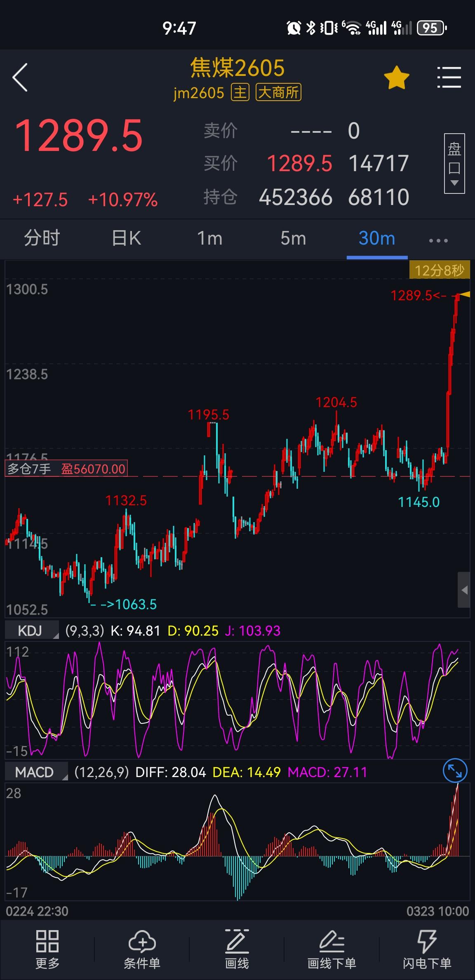The image size is (475, 980).
Task: Tap the MACD: 27.11 histogram value
Action: (327, 772)
